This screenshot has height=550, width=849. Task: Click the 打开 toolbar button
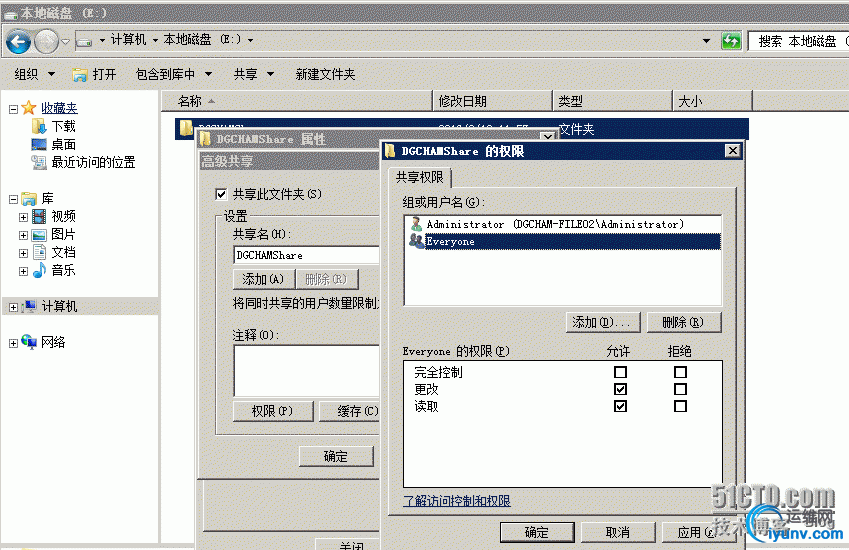[x=94, y=74]
